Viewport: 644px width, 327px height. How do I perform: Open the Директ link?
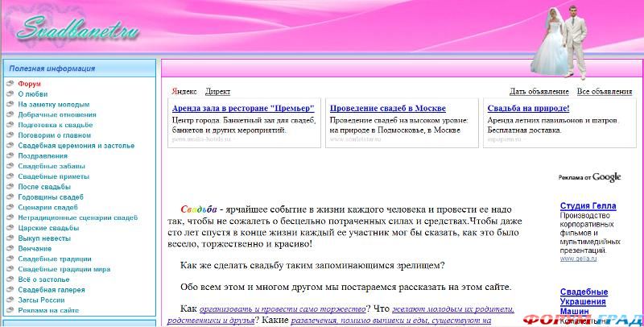217,92
